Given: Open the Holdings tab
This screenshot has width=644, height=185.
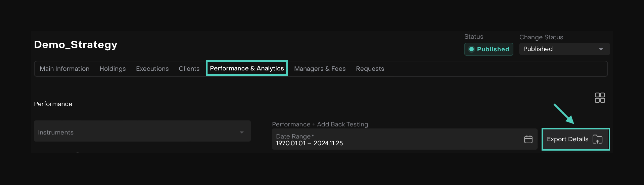Looking at the screenshot, I should (113, 69).
